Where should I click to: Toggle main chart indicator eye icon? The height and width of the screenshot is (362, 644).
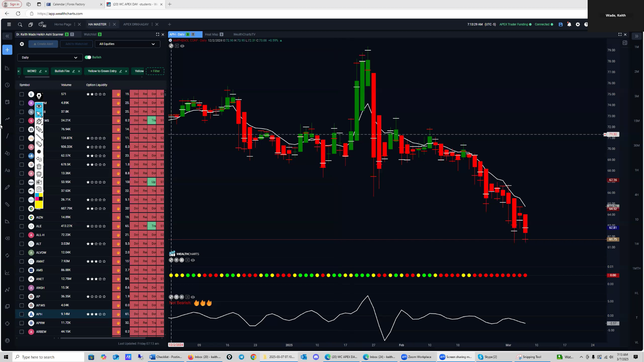point(182,46)
